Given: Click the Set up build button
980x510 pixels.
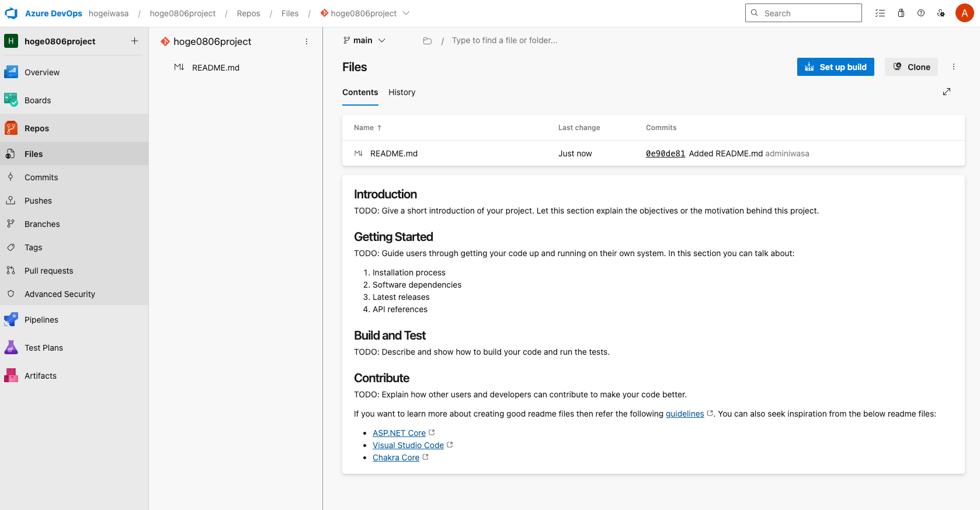Looking at the screenshot, I should point(836,67).
